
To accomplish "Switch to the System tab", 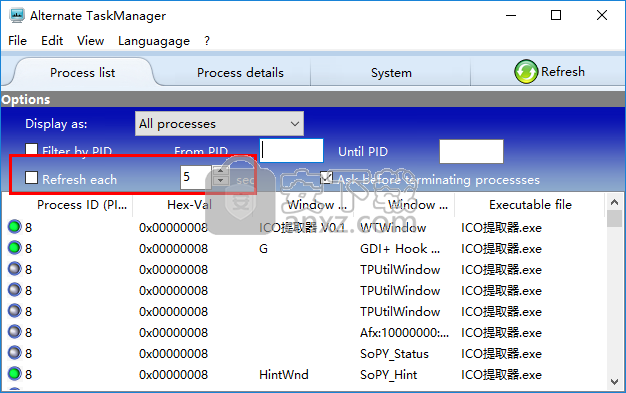I will point(391,73).
